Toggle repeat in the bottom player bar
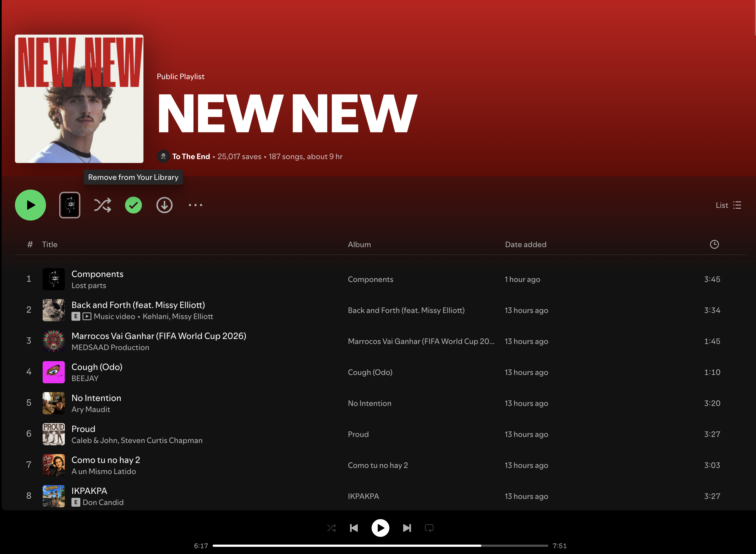756x554 pixels. tap(429, 528)
